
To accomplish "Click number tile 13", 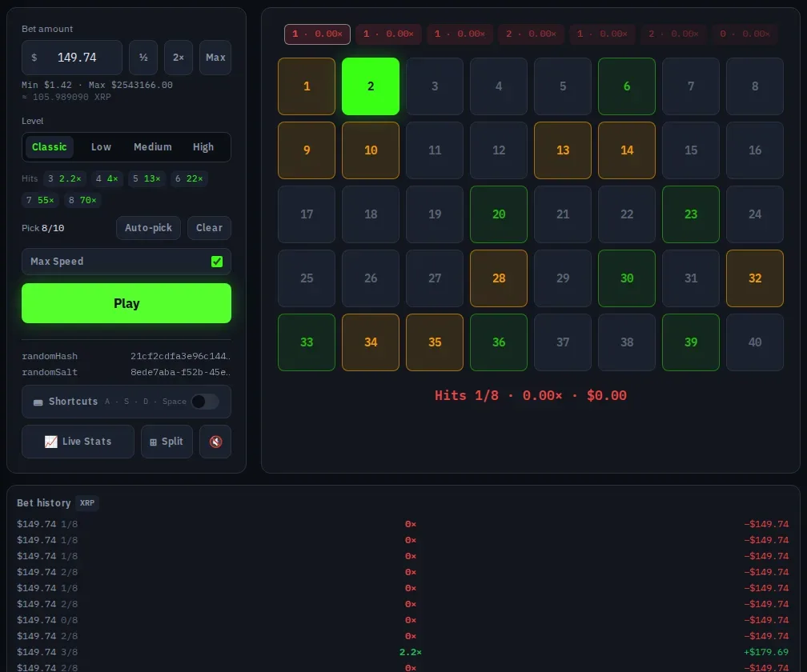I will [563, 150].
